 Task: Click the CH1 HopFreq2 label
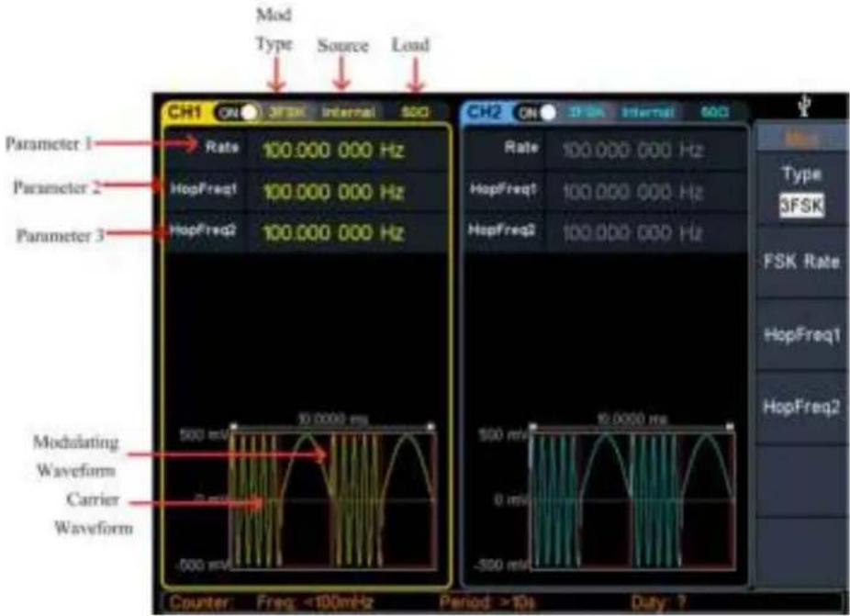pos(203,230)
